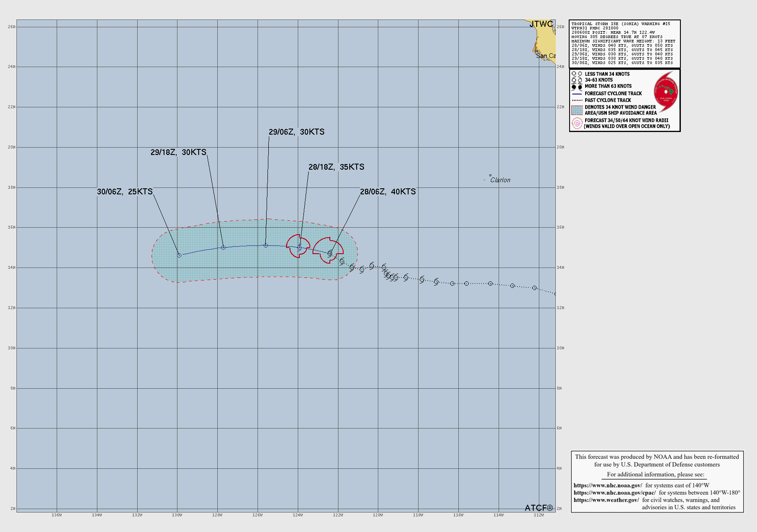Click the 30/06Z, 25KTS label
Image resolution: width=757 pixels, height=532 pixels.
pos(125,192)
